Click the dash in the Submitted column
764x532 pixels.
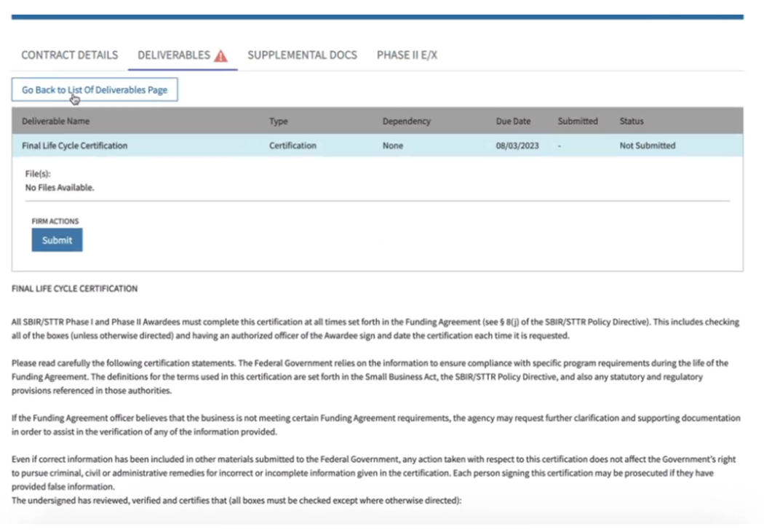560,146
